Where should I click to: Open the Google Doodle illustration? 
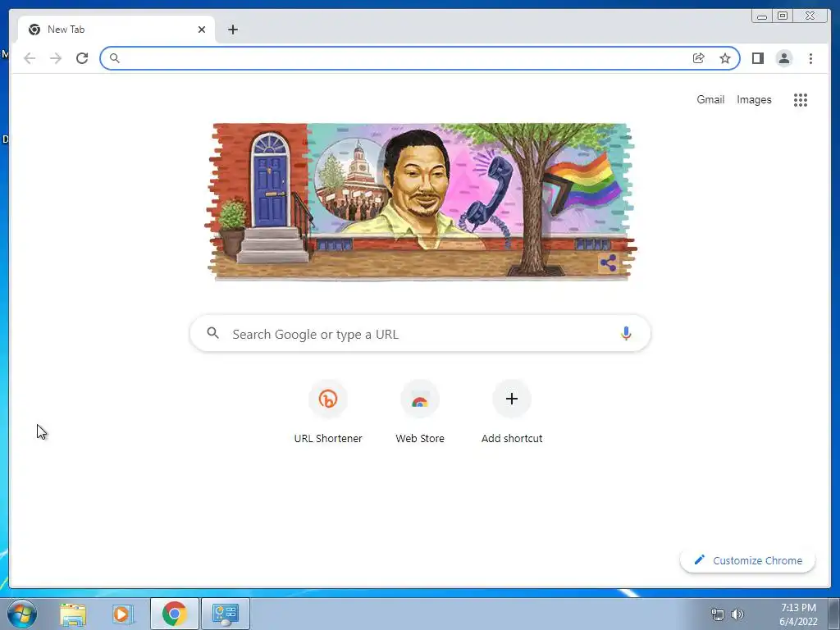(420, 202)
